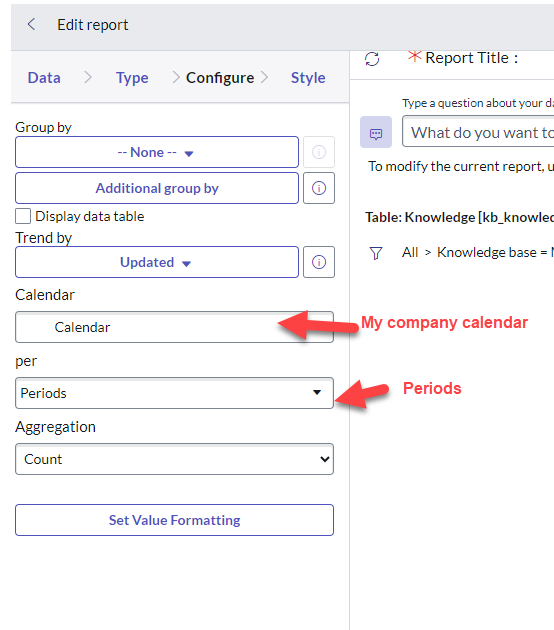
Task: Click the Set Value Formatting button
Action: pos(174,520)
